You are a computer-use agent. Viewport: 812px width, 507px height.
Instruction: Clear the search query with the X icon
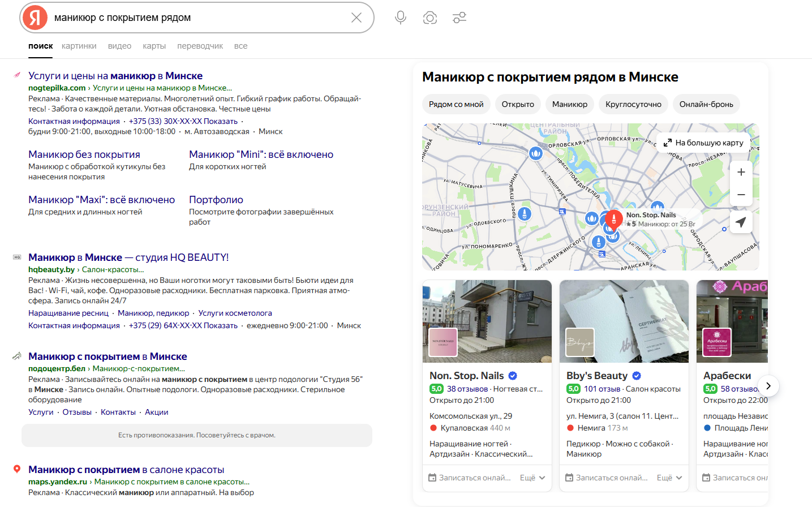[356, 18]
